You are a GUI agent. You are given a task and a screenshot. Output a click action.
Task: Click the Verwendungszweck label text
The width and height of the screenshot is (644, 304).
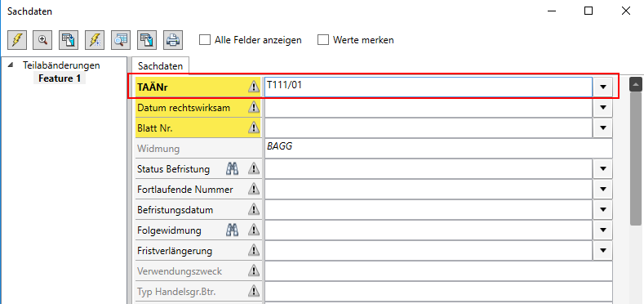tap(180, 271)
